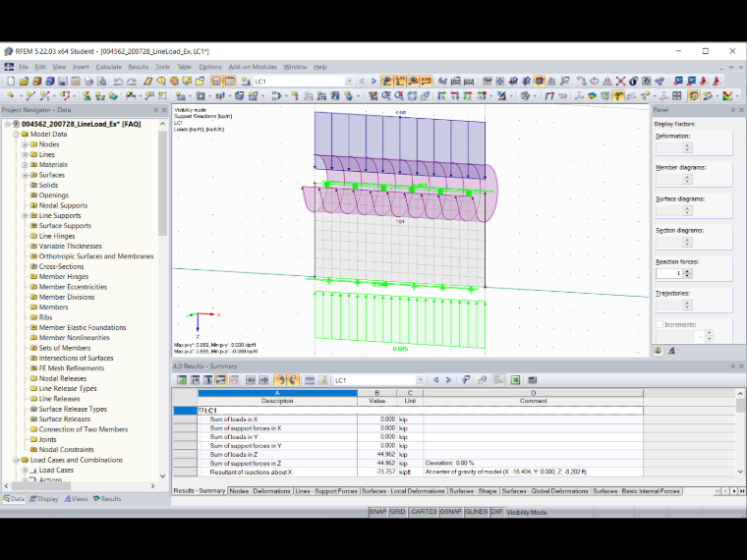This screenshot has width=747, height=560.
Task: Click the Excel export icon in results table toolbar
Action: click(x=515, y=380)
